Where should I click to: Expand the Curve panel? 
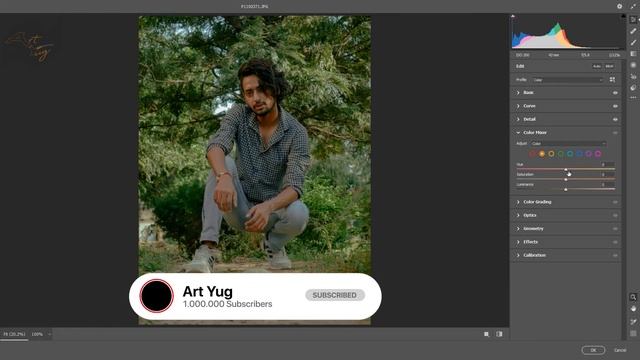tap(518, 106)
